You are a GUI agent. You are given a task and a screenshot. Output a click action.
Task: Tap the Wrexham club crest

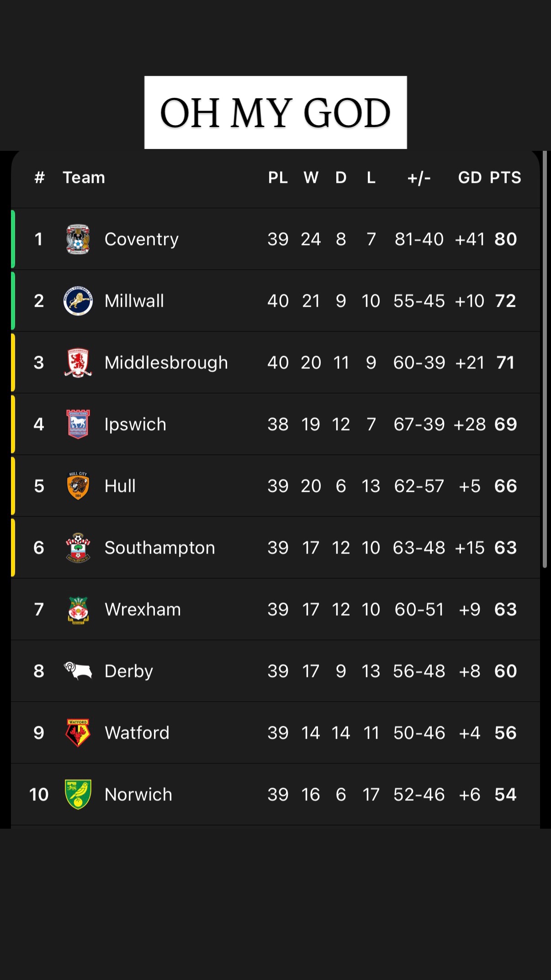point(78,610)
